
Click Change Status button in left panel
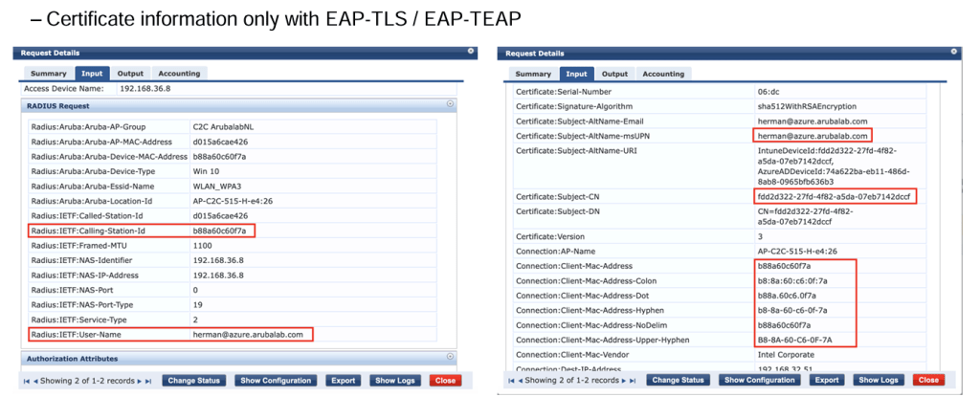pyautogui.click(x=194, y=381)
